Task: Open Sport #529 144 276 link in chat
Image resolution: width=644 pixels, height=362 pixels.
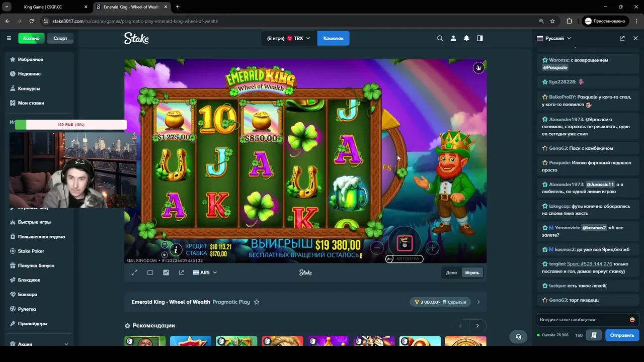Action: tap(590, 264)
